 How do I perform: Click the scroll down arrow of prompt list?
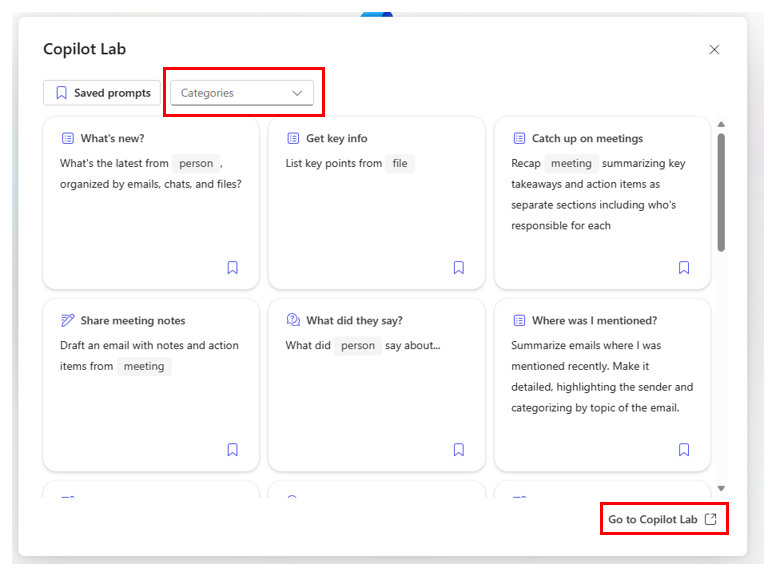coord(721,488)
